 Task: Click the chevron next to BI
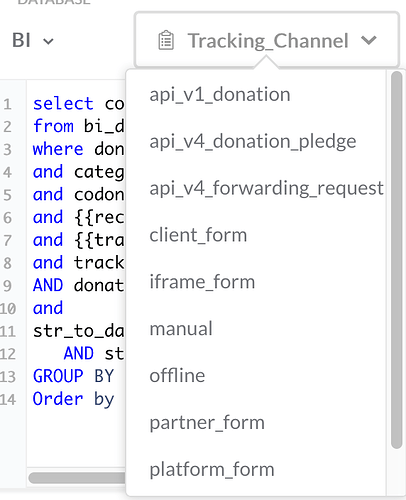click(x=49, y=41)
